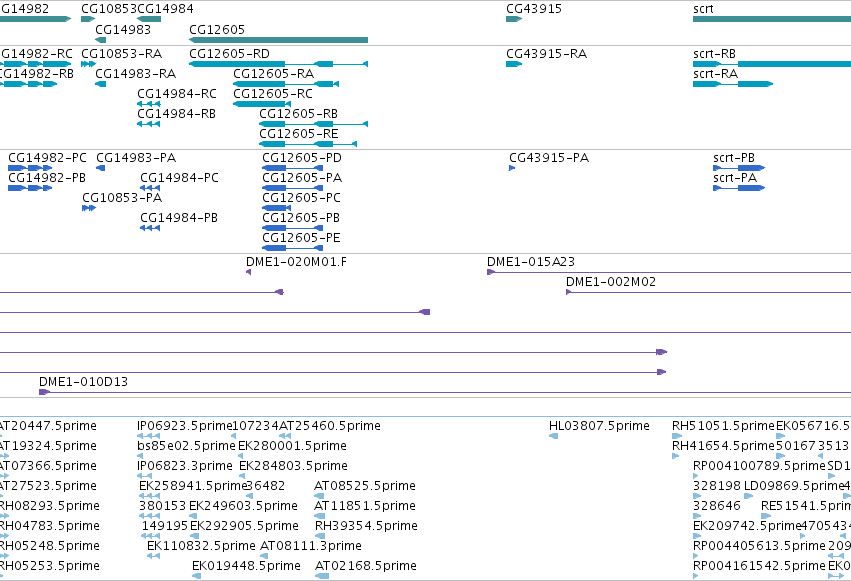Viewport: 851px width, 581px height.
Task: Click transcript CG10853-RA arrows
Action: 88,64
